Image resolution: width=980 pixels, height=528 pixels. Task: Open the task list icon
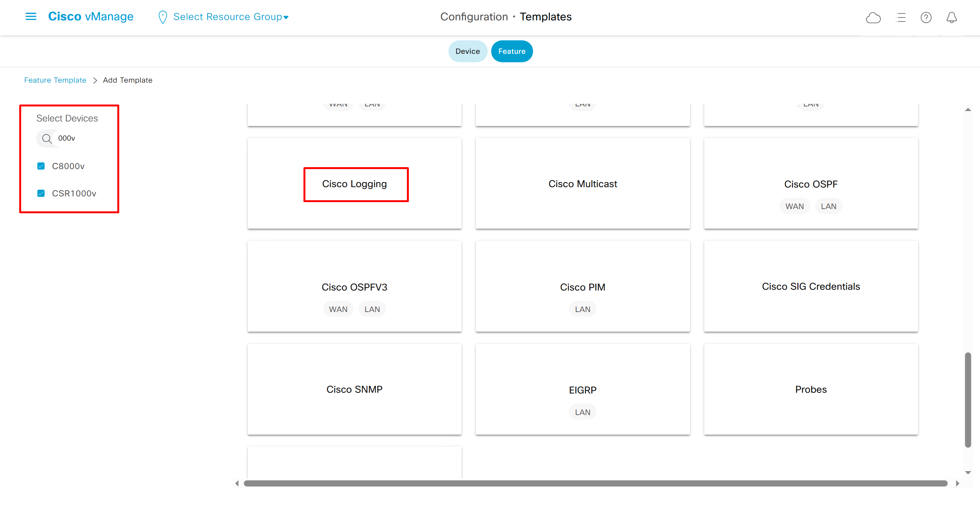coord(900,17)
